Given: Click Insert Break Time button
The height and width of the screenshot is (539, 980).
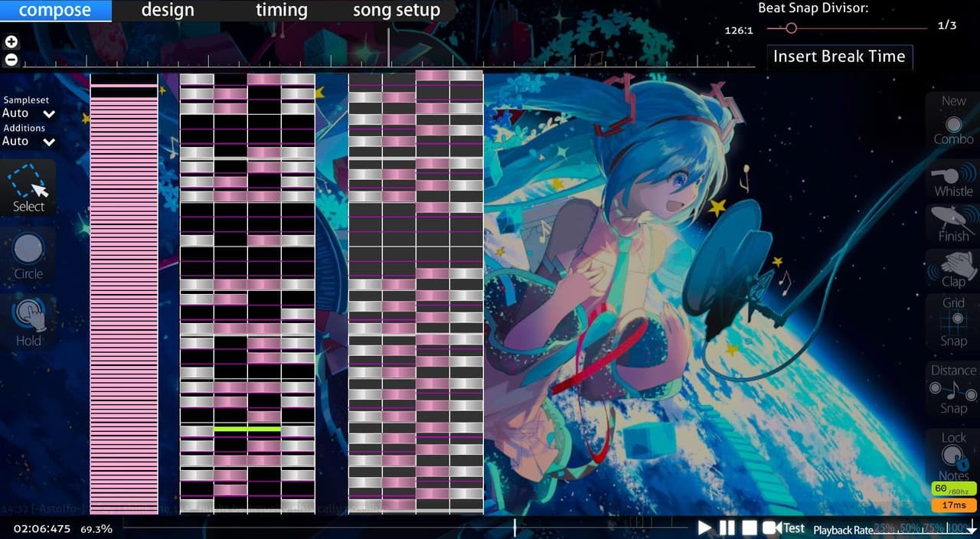Looking at the screenshot, I should pos(839,57).
